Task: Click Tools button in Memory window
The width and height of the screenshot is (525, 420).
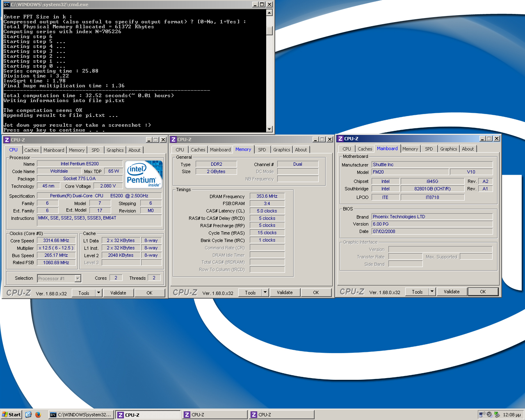Action: (251, 292)
